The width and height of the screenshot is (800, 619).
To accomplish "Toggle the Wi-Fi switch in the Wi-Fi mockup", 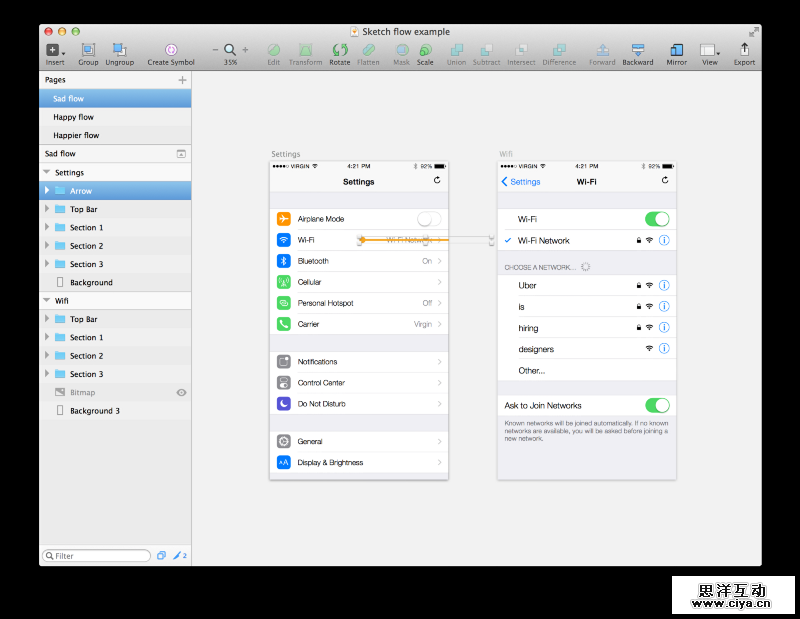I will tap(657, 218).
